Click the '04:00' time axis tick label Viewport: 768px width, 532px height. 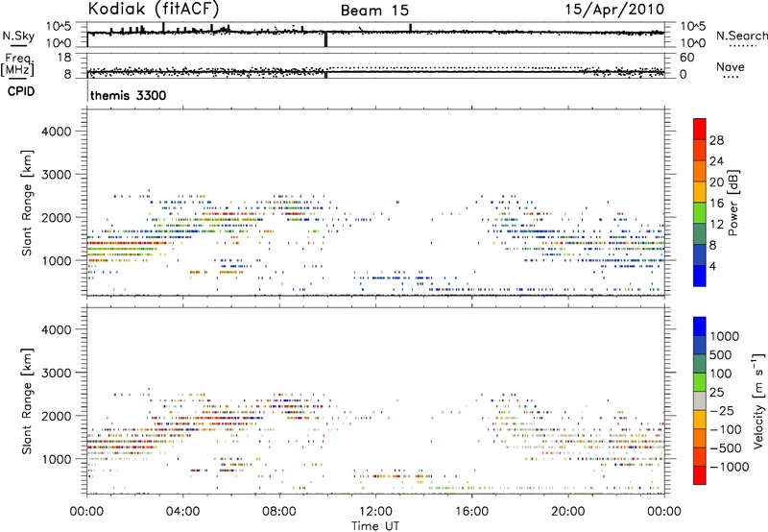pos(183,512)
